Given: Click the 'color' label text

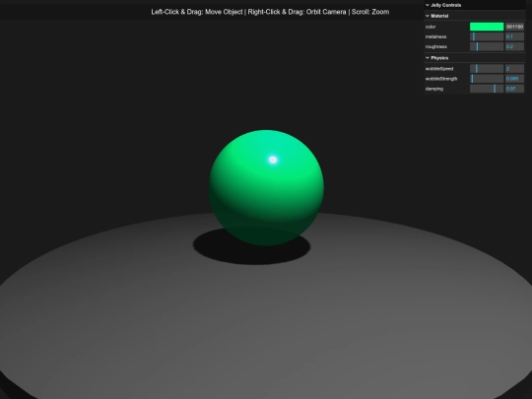Looking at the screenshot, I should (431, 27).
